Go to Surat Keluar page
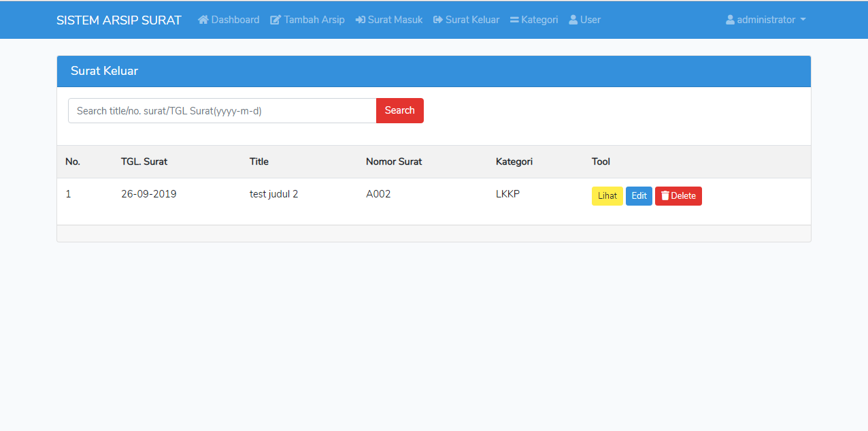 [467, 20]
